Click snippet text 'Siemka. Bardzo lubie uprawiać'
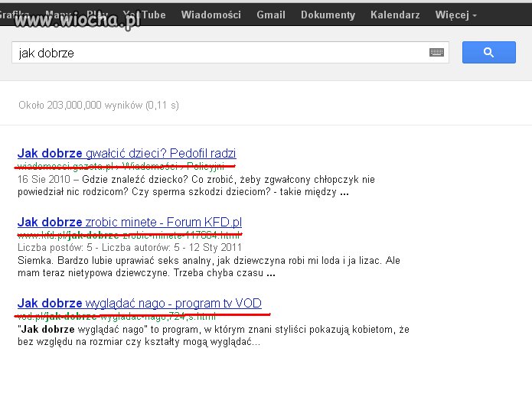The height and width of the screenshot is (397, 532). pos(209,266)
